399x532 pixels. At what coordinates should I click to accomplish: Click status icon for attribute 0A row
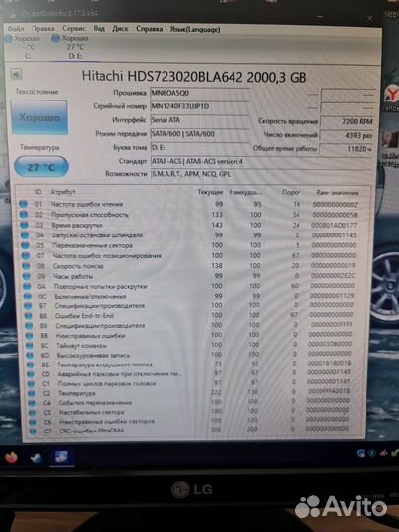click(28, 286)
